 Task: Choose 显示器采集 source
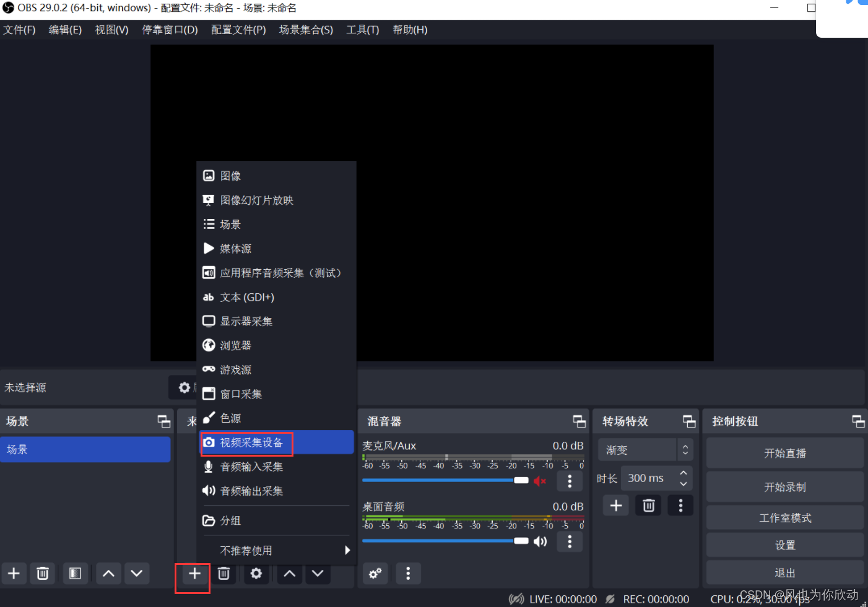click(277, 321)
